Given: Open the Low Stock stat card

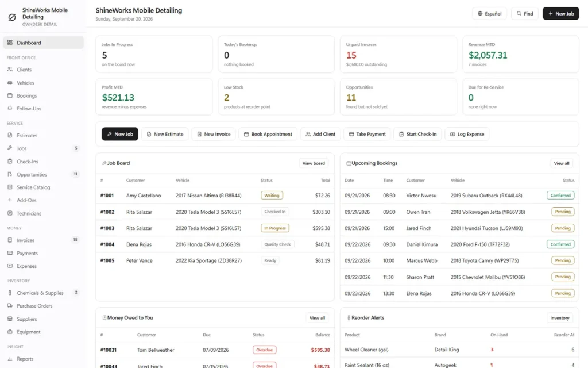Looking at the screenshot, I should pos(276,97).
